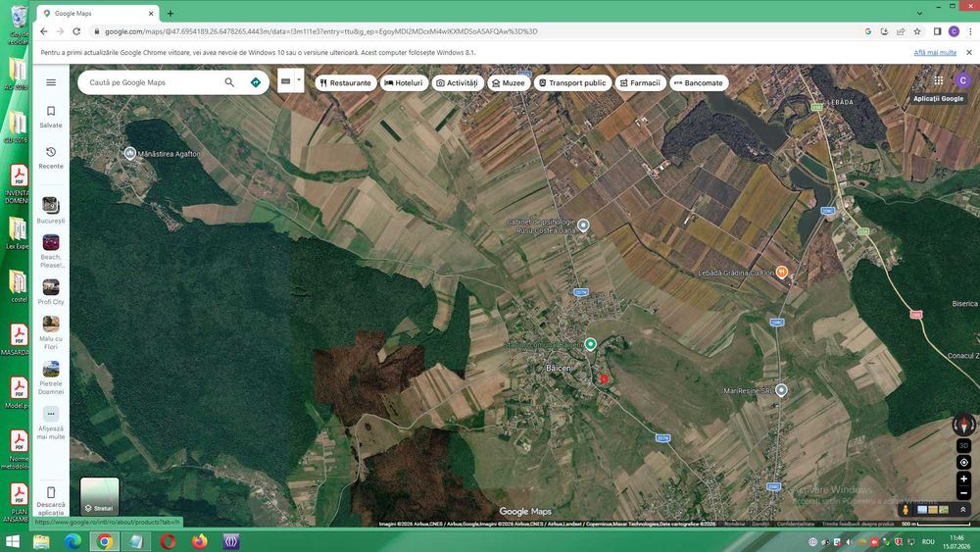The height and width of the screenshot is (552, 980).
Task: Open the Beach, Please! recent place
Action: 51,242
